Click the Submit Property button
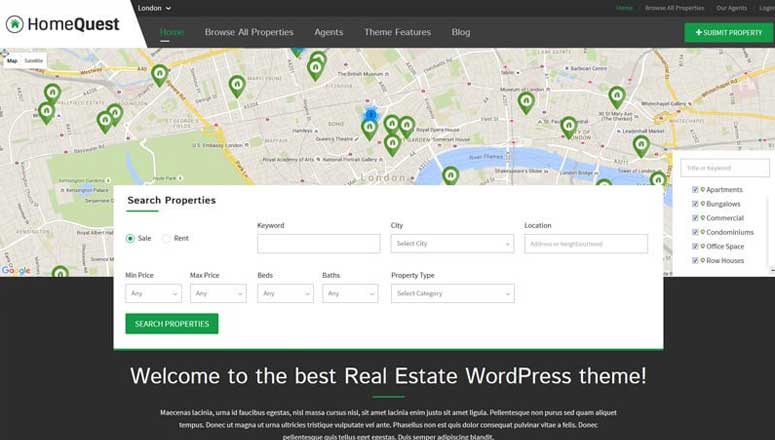This screenshot has width=775, height=440. [x=729, y=33]
